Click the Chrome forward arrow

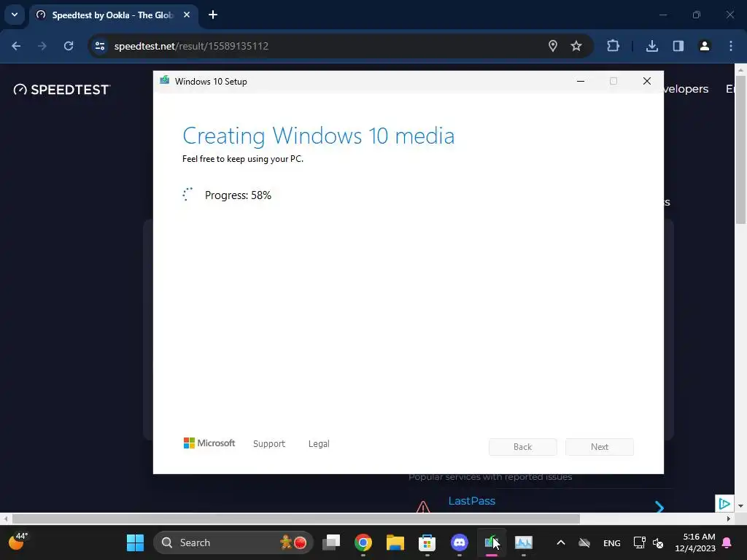coord(42,46)
